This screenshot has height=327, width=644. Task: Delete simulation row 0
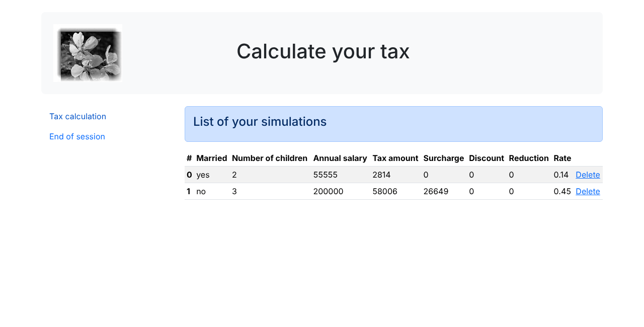tap(588, 175)
